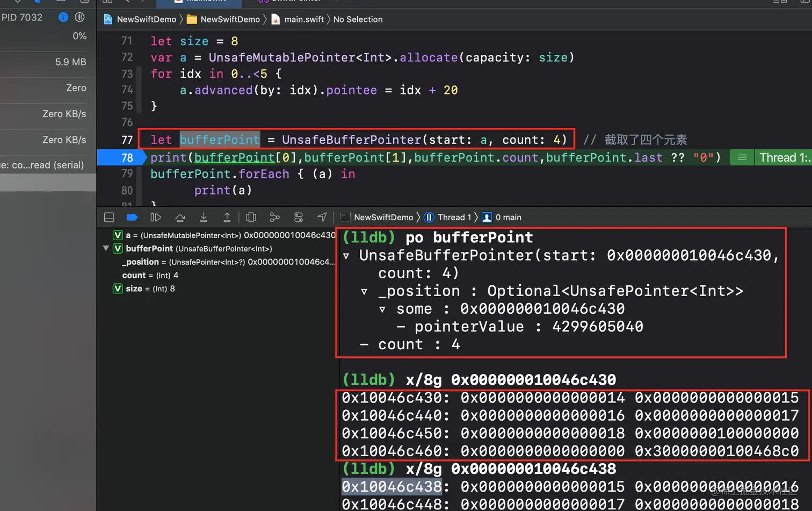Toggle the blue breakpoints activation button
Viewport: 812px width, 511px height.
132,218
